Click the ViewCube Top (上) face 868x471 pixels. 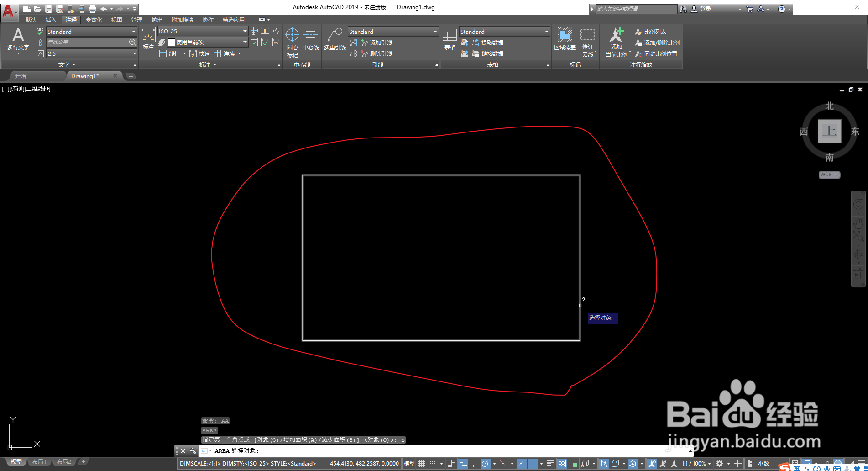[829, 132]
